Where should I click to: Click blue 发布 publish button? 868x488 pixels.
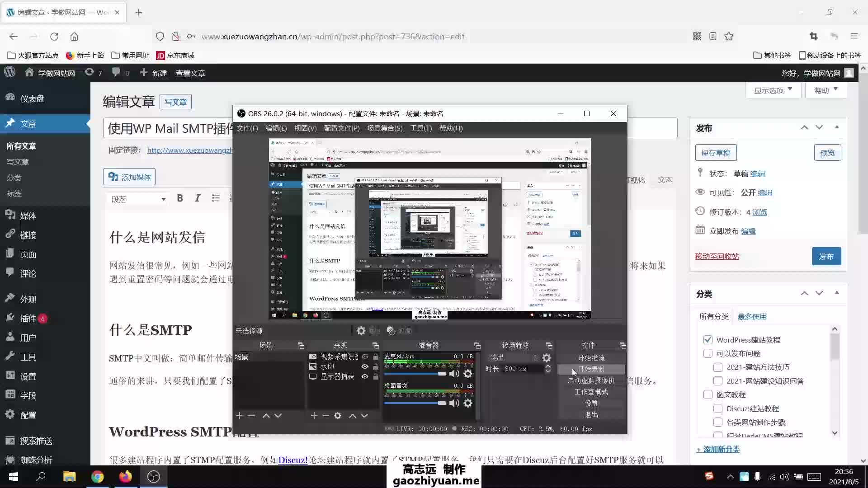(826, 256)
